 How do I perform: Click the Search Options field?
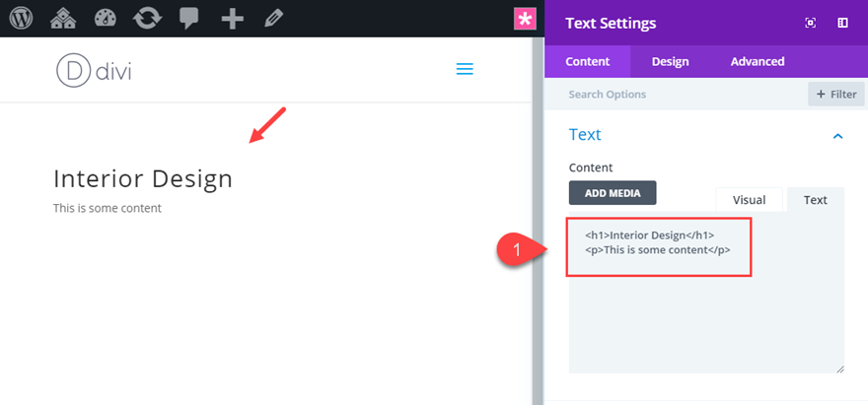(x=681, y=95)
